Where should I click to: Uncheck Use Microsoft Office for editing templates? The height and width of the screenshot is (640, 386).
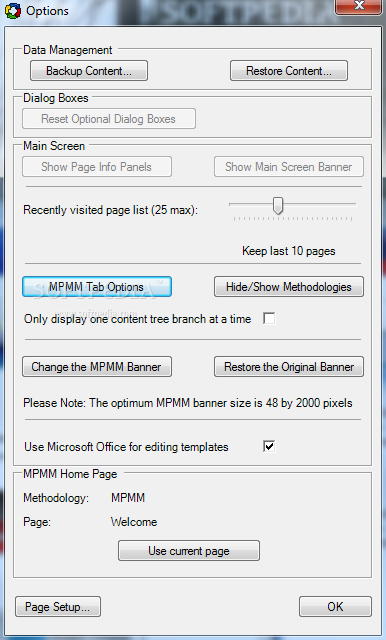click(269, 446)
